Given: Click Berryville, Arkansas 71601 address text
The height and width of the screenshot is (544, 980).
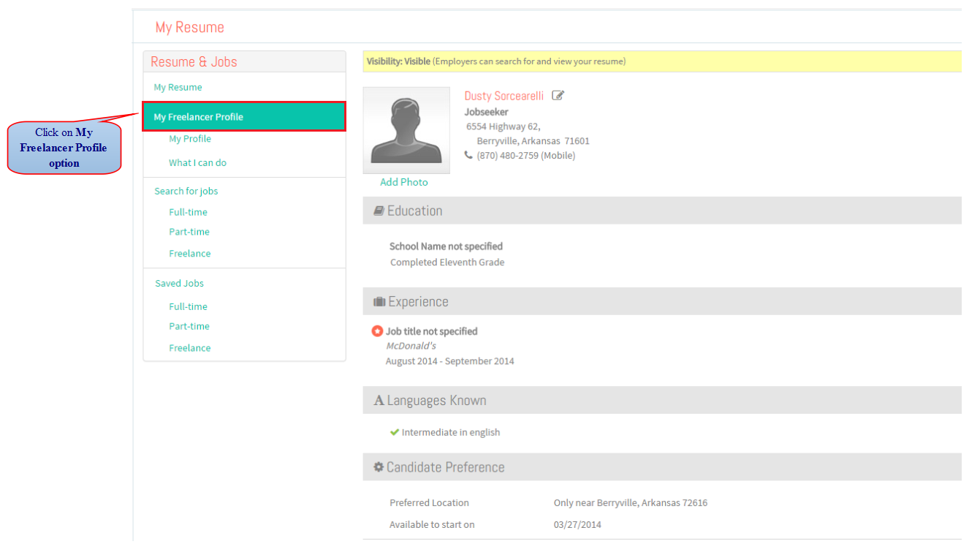Looking at the screenshot, I should tap(533, 141).
